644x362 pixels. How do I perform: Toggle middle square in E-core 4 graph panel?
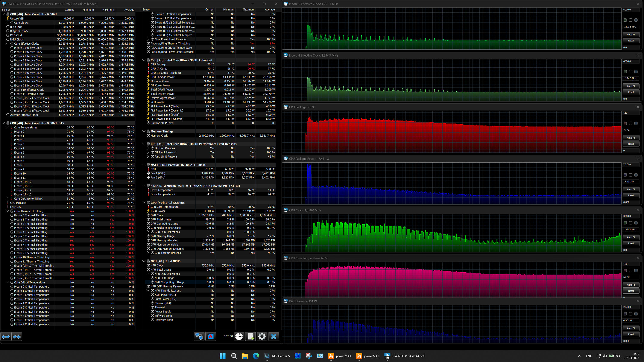[x=630, y=72]
